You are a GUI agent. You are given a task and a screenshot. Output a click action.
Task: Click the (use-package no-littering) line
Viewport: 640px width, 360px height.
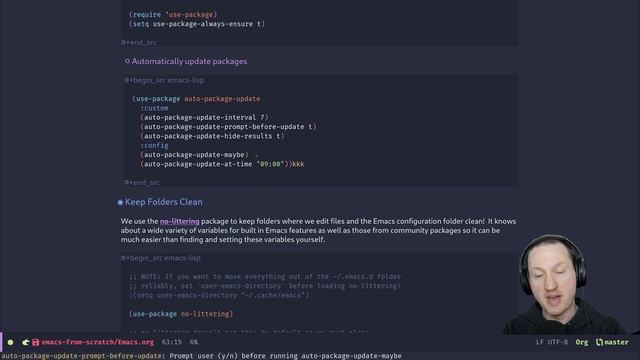point(181,314)
